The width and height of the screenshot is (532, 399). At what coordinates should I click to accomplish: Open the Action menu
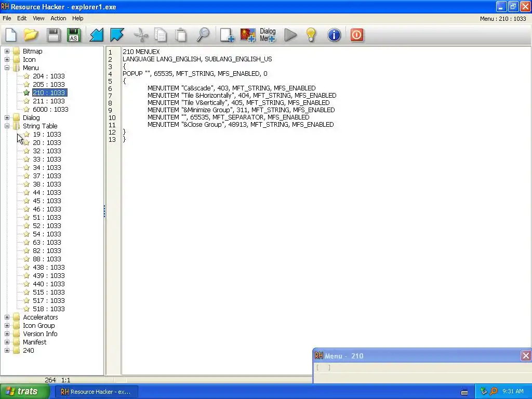tap(58, 18)
